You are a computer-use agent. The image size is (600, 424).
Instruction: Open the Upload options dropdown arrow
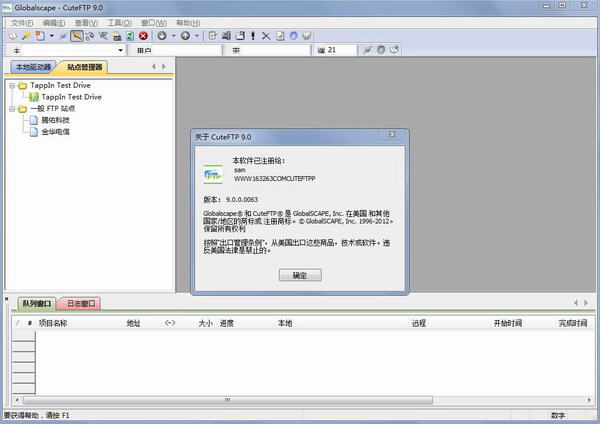(x=197, y=36)
